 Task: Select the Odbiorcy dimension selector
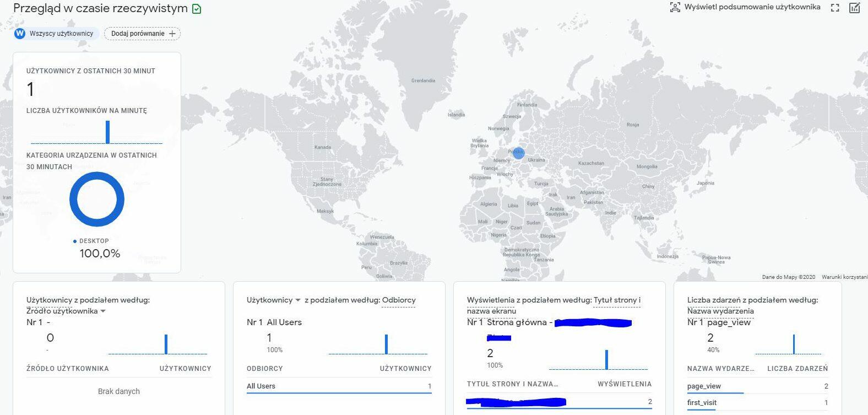(x=398, y=300)
